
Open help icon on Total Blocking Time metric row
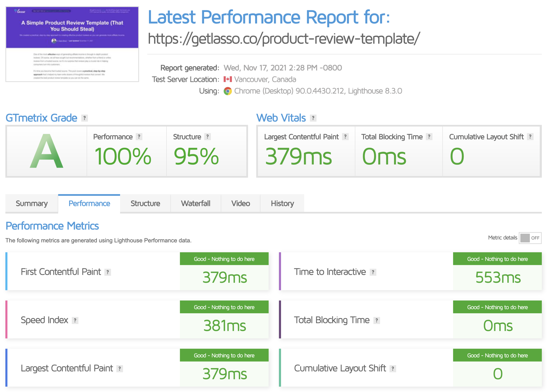[x=377, y=321]
